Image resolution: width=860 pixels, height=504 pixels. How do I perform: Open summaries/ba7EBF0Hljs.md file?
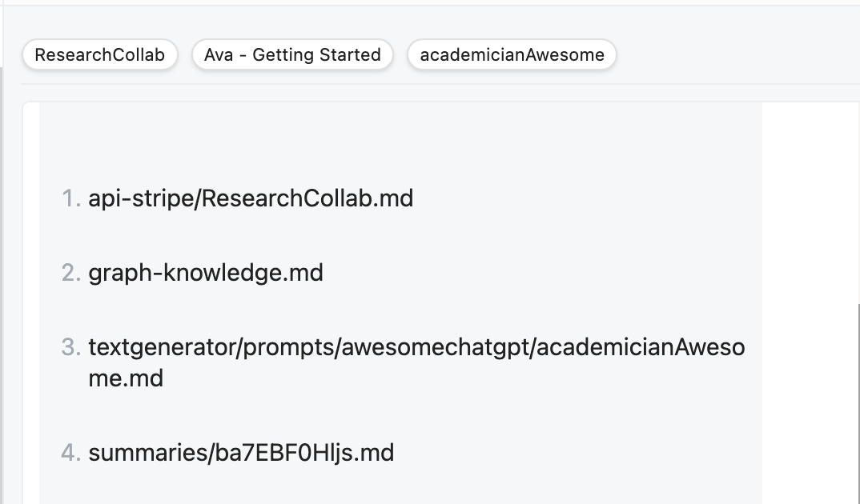point(243,452)
